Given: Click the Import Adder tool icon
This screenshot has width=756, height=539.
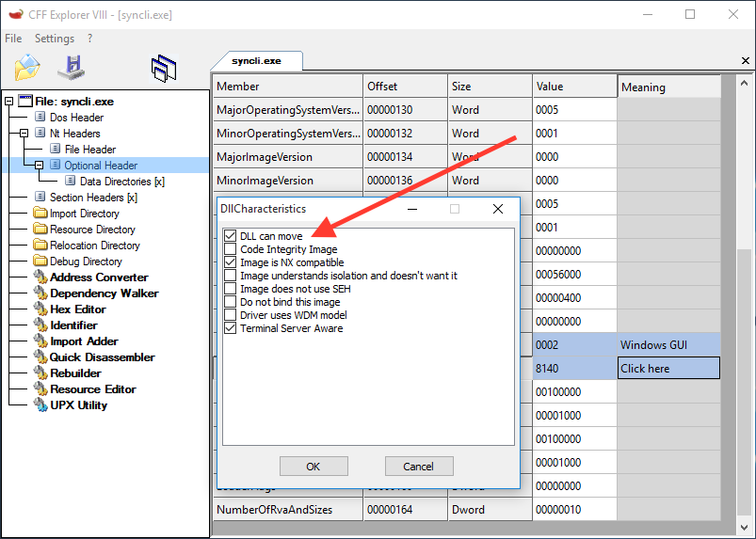Looking at the screenshot, I should pos(40,341).
